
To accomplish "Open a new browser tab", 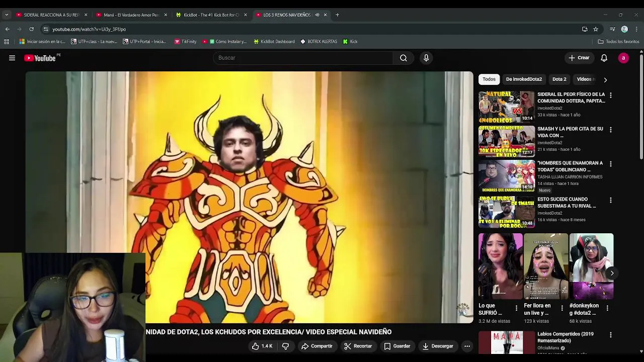I will (x=337, y=15).
